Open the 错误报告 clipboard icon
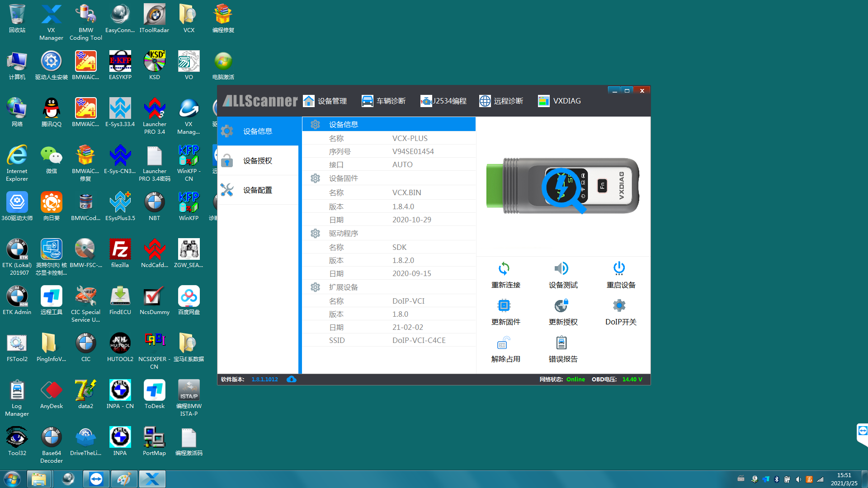Screen dimensions: 868x488 click(561, 343)
